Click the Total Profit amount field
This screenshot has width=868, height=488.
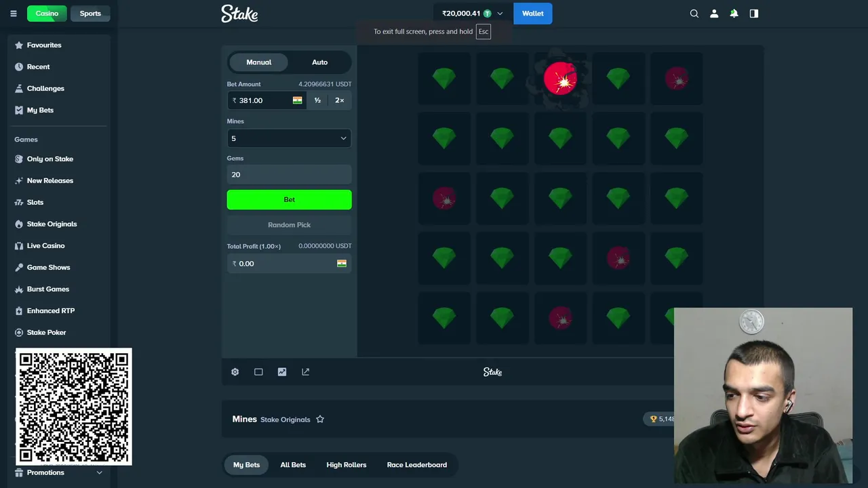pos(289,264)
